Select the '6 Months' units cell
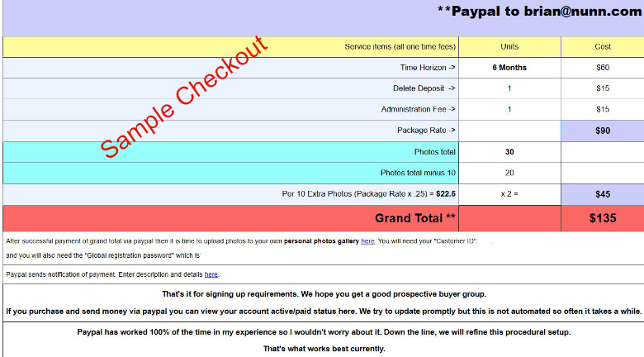The height and width of the screenshot is (357, 644). pos(509,68)
